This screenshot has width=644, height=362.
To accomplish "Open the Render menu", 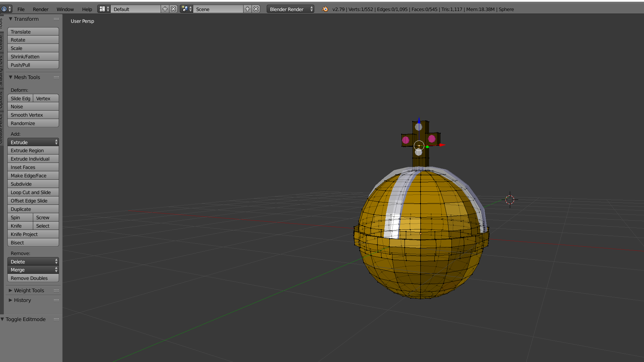I will pos(41,9).
